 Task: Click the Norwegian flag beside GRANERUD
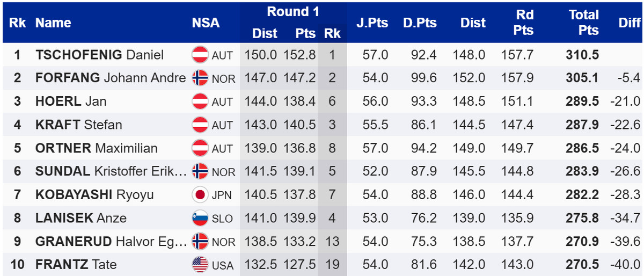200,242
